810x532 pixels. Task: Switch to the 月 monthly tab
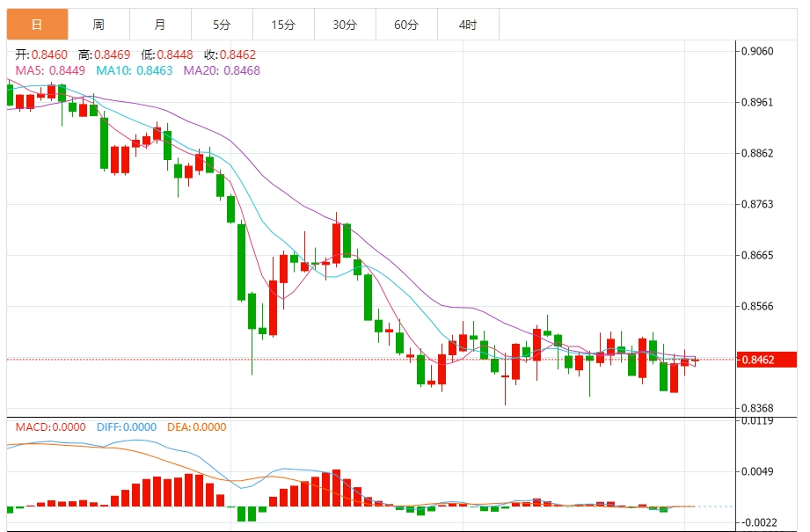[x=160, y=25]
